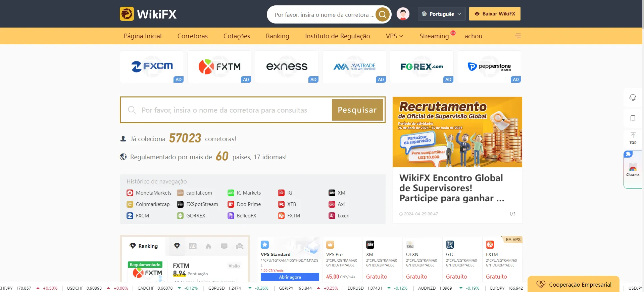Open the user avatar profile icon
This screenshot has height=292, width=644.
[x=403, y=14]
